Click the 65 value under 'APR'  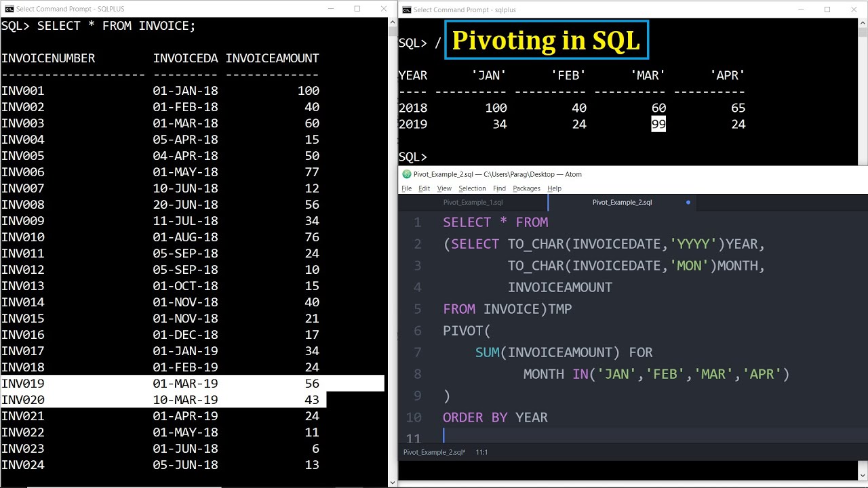[738, 108]
